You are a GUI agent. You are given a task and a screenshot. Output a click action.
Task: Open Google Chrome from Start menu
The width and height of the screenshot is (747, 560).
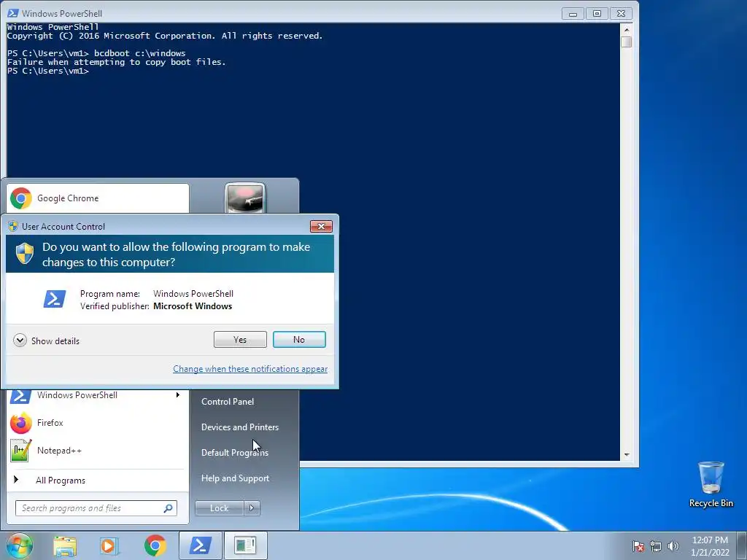pos(98,198)
